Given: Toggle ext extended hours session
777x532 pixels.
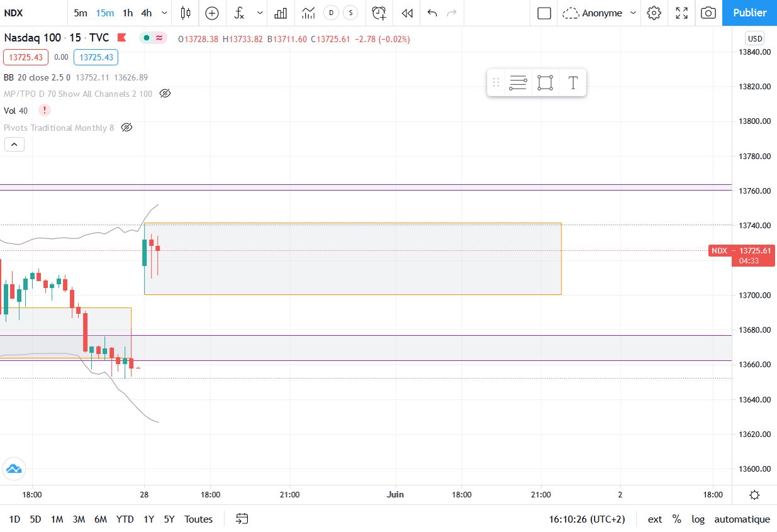Looking at the screenshot, I should click(x=655, y=519).
